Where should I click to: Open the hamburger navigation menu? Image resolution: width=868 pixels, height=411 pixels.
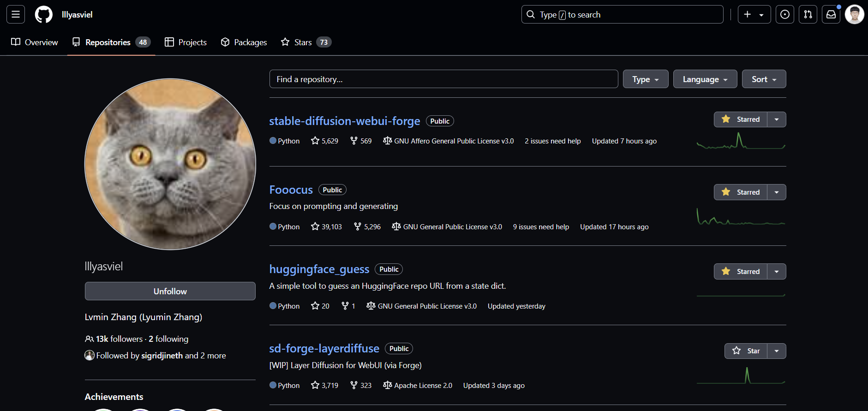pyautogui.click(x=16, y=15)
